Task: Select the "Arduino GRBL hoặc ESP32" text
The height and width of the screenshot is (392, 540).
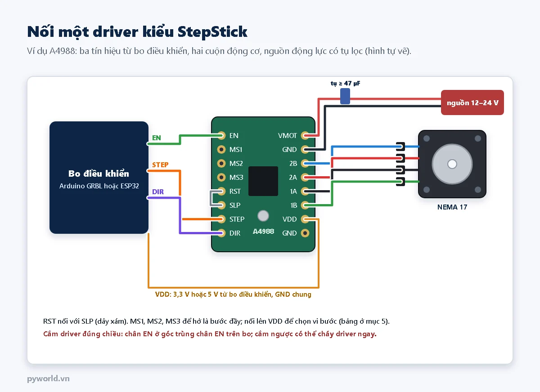Action: pos(99,186)
